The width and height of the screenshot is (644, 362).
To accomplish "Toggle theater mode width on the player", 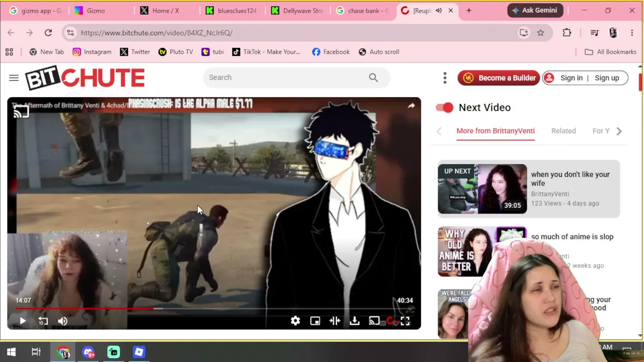I will (335, 321).
